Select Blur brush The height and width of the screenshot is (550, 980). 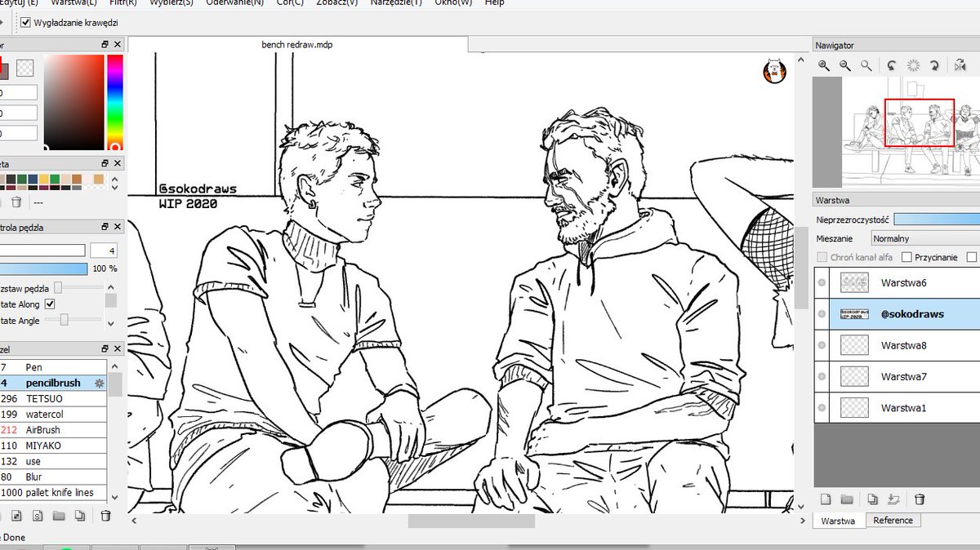click(53, 477)
